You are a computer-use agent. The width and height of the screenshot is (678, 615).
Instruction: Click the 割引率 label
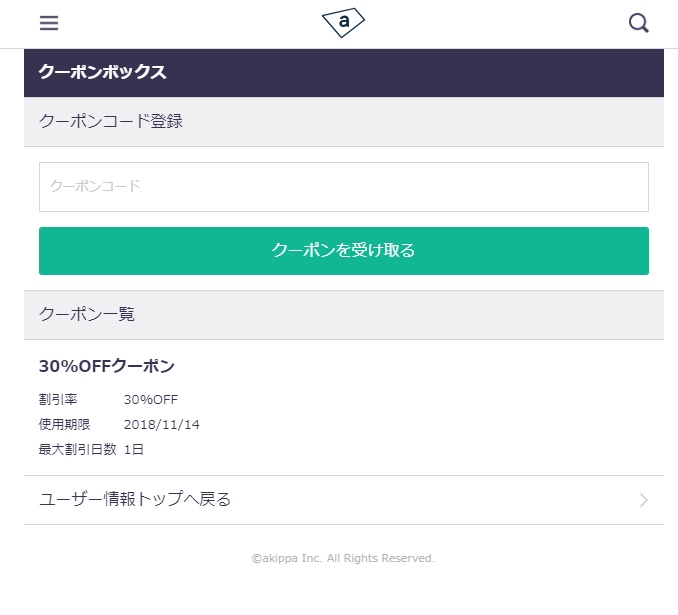tap(58, 399)
